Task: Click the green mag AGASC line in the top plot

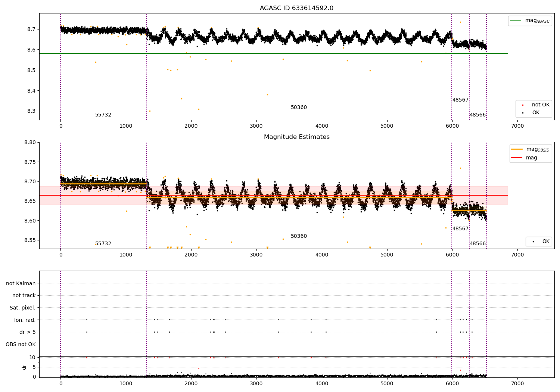Action: coord(274,53)
